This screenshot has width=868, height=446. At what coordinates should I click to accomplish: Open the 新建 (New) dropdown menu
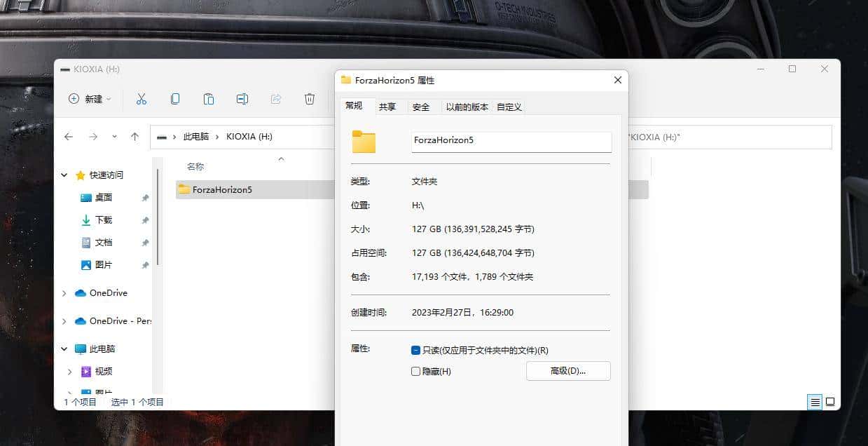pyautogui.click(x=89, y=99)
